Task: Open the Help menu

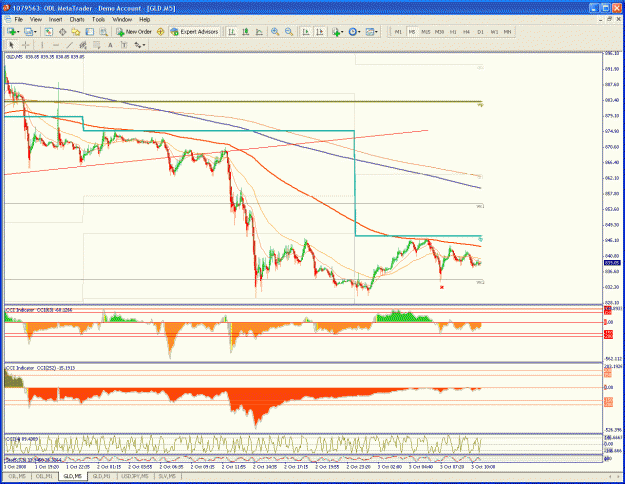Action: pos(144,19)
